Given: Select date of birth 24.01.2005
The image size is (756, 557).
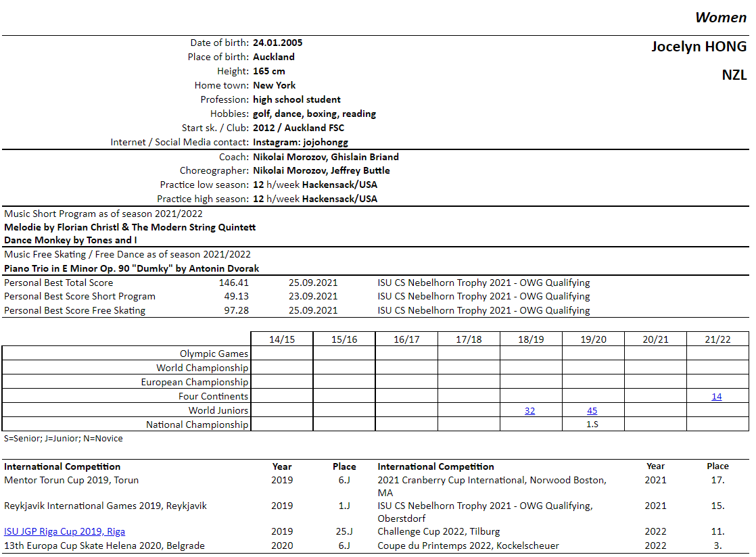Looking at the screenshot, I should 278,43.
